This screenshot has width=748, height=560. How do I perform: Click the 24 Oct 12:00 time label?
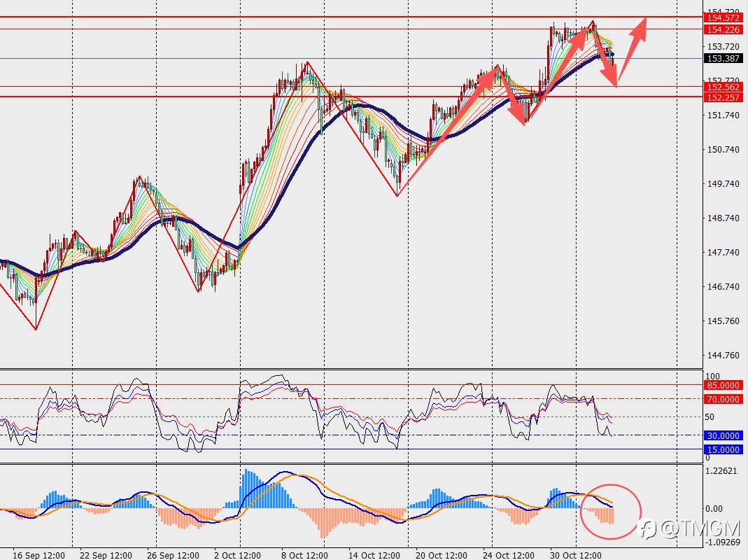coord(509,555)
